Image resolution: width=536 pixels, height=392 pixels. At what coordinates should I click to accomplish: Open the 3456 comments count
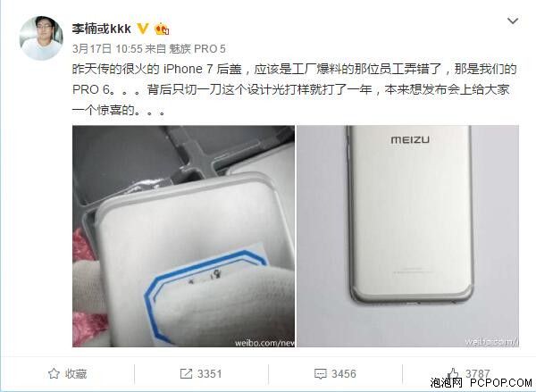344,373
